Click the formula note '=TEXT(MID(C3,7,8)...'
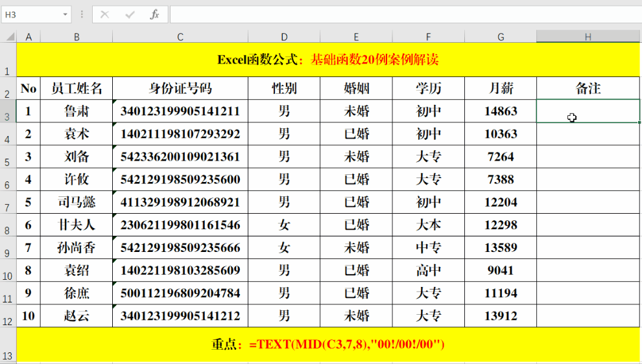The width and height of the screenshot is (642, 364). tap(347, 345)
